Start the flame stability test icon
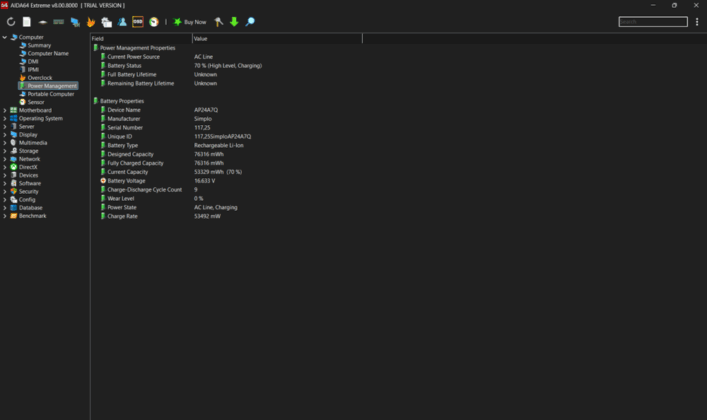The image size is (707, 420). (91, 22)
